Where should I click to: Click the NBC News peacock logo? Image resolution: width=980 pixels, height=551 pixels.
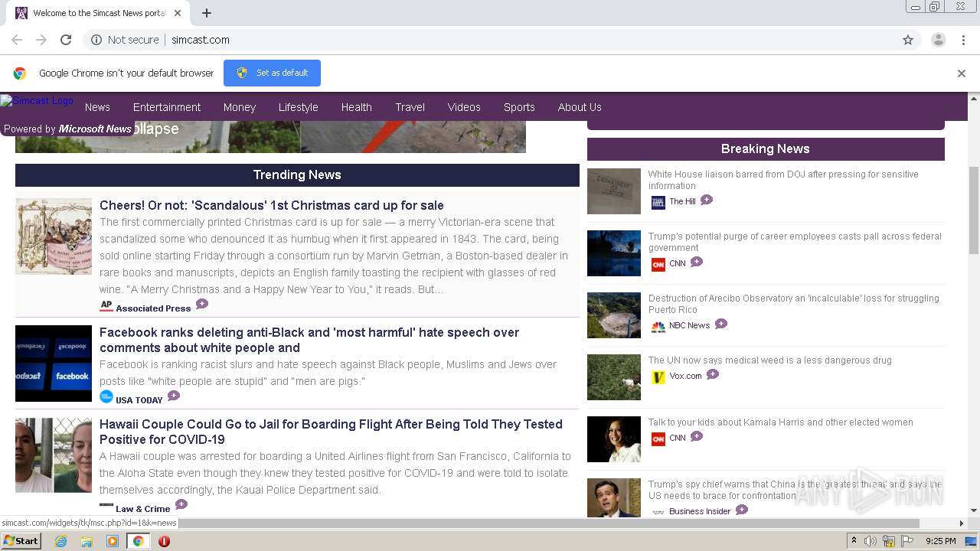click(658, 326)
